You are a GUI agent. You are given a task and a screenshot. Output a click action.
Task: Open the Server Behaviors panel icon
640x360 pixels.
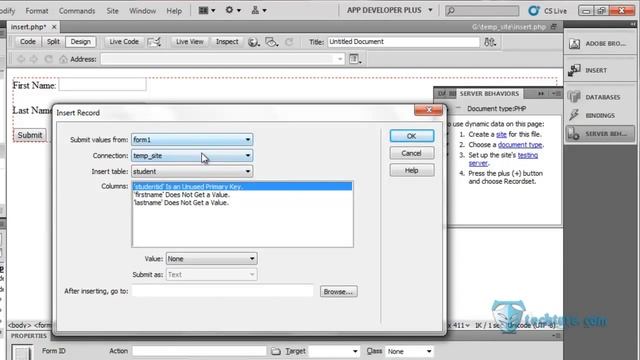[573, 133]
